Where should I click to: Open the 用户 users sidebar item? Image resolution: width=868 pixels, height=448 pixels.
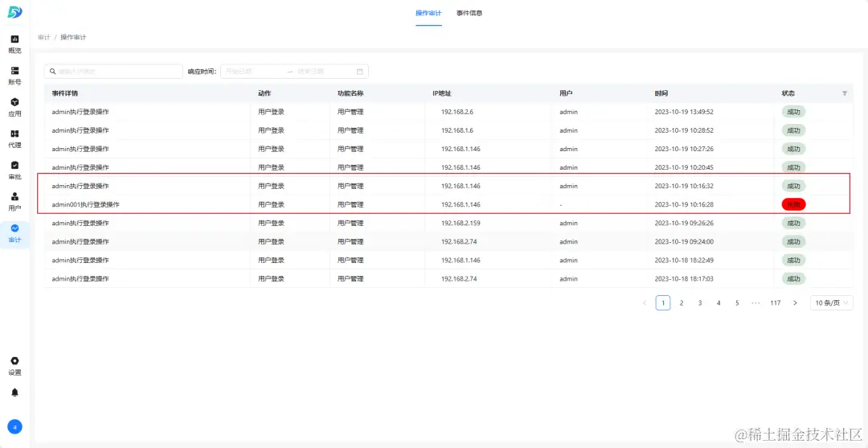click(15, 202)
